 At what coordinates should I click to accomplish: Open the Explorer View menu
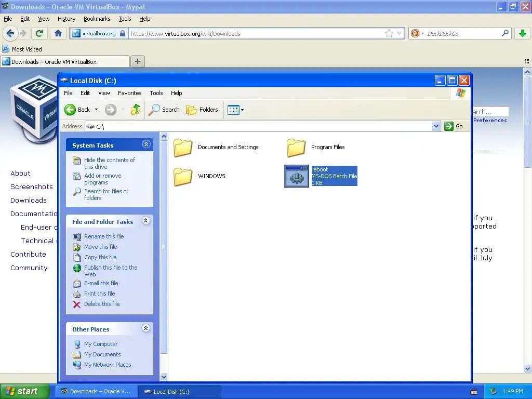pos(104,93)
